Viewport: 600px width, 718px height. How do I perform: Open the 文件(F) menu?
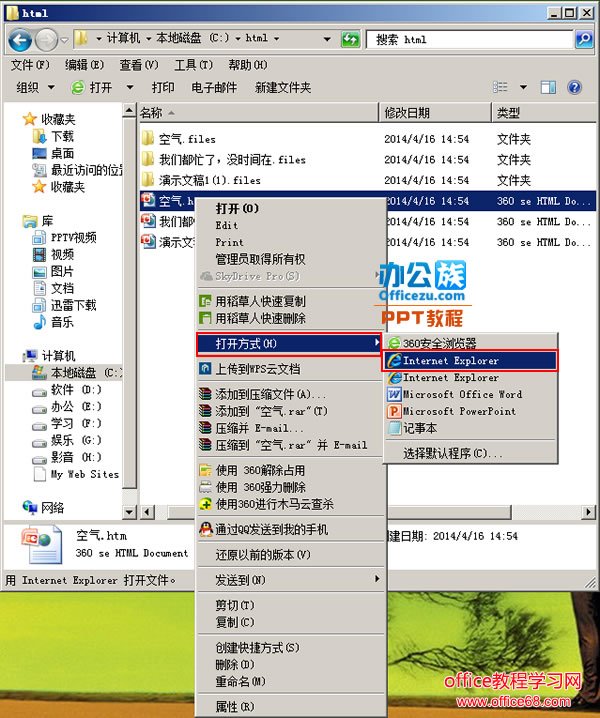point(30,65)
